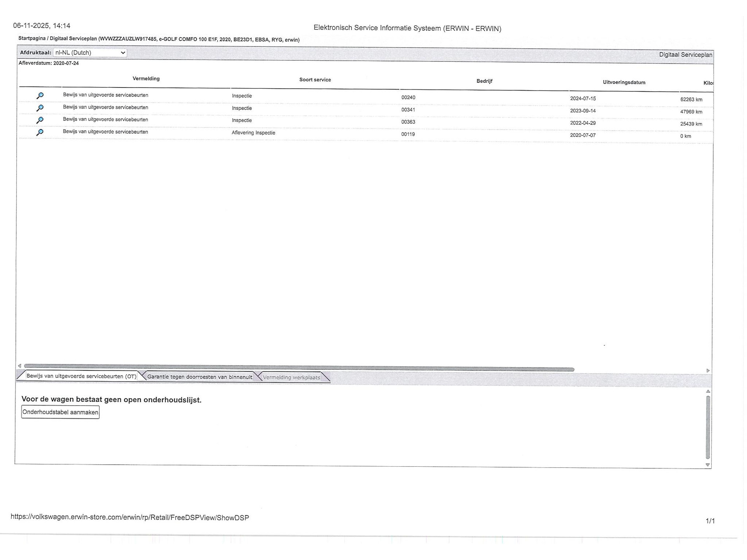
Task: Open details magnifier for 47969 km row
Action: pyautogui.click(x=40, y=108)
